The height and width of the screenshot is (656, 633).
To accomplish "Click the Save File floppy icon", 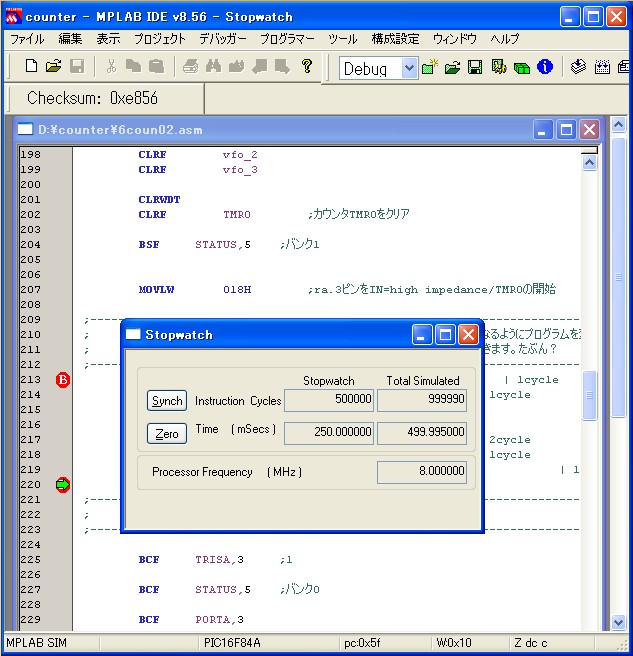I will (77, 66).
